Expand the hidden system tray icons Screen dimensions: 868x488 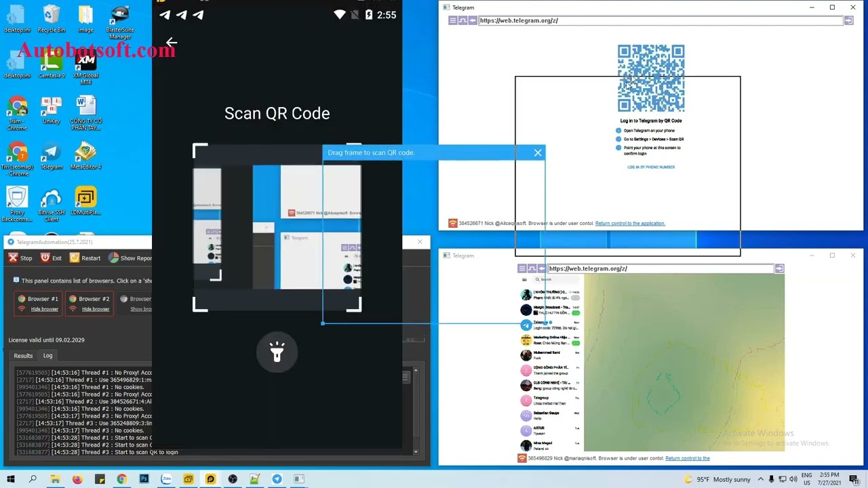pyautogui.click(x=762, y=479)
